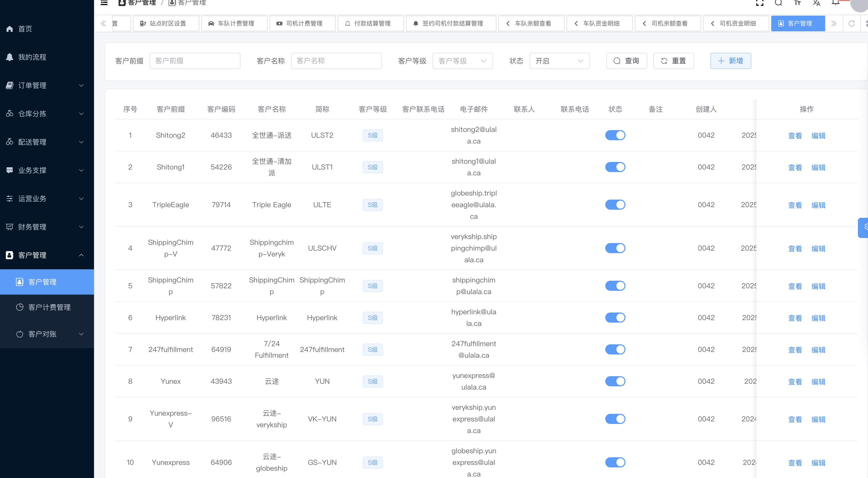Open the 客户等级 dropdown

(462, 61)
